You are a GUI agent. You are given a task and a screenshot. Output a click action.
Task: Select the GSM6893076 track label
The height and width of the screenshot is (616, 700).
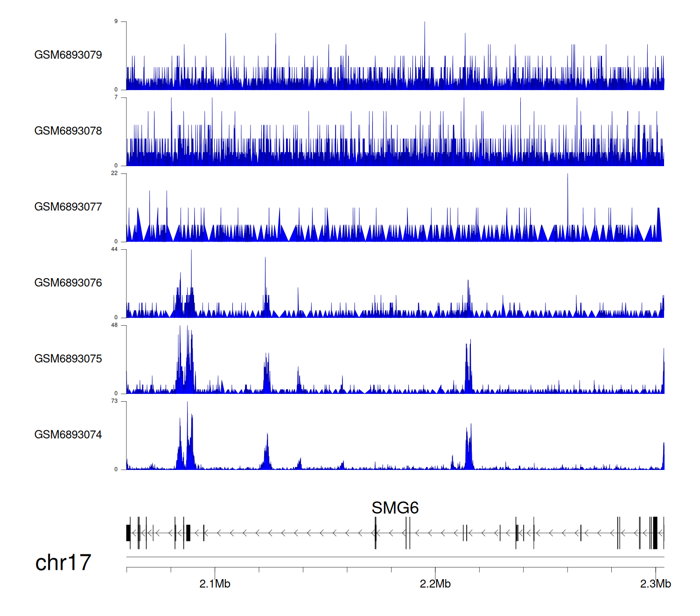(x=68, y=283)
